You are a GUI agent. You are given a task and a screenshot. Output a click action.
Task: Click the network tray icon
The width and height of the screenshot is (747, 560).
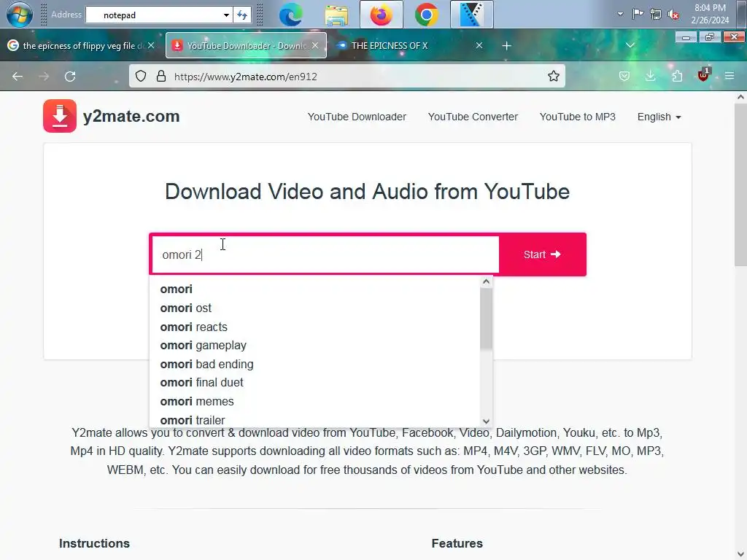656,14
